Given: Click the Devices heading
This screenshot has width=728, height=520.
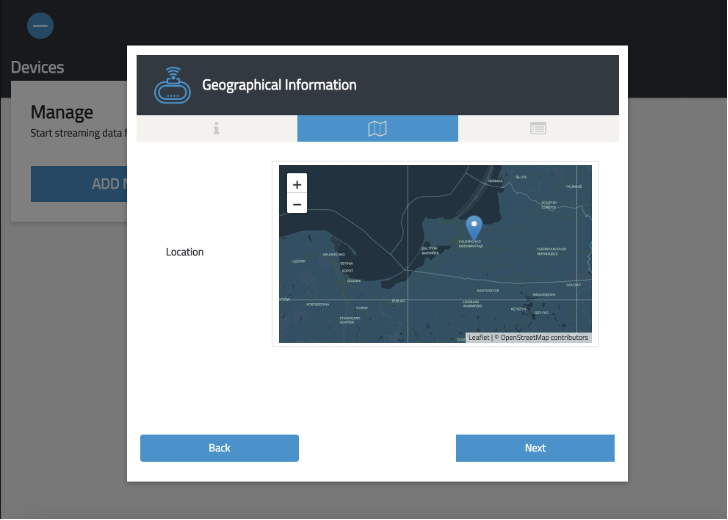Looking at the screenshot, I should [38, 67].
